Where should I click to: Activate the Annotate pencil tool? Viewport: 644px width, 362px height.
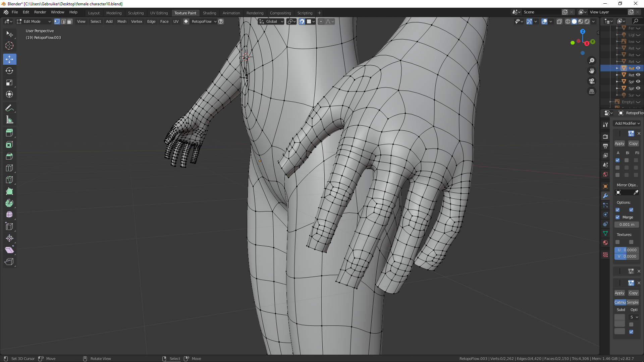9,108
